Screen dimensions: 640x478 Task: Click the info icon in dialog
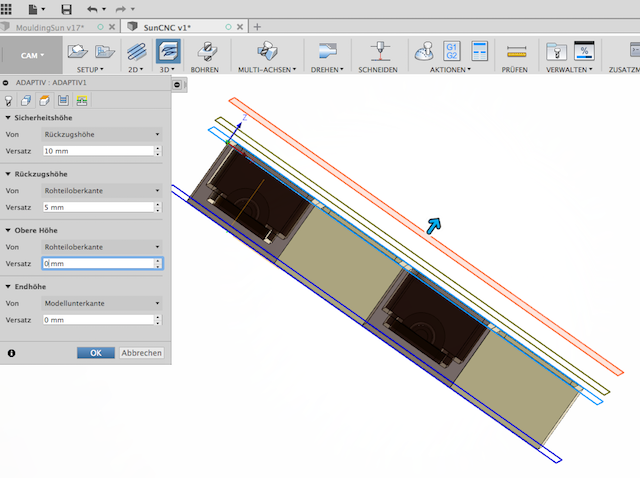click(11, 353)
